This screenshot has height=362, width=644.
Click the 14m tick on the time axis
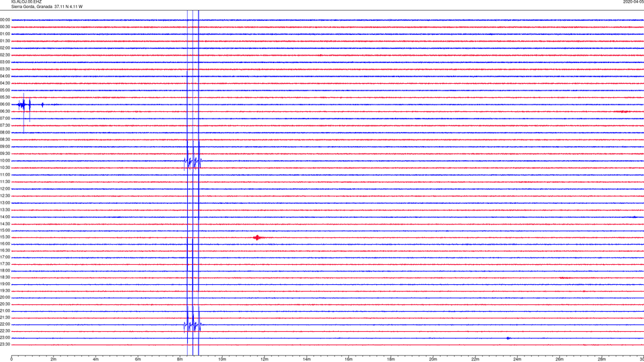[307, 359]
